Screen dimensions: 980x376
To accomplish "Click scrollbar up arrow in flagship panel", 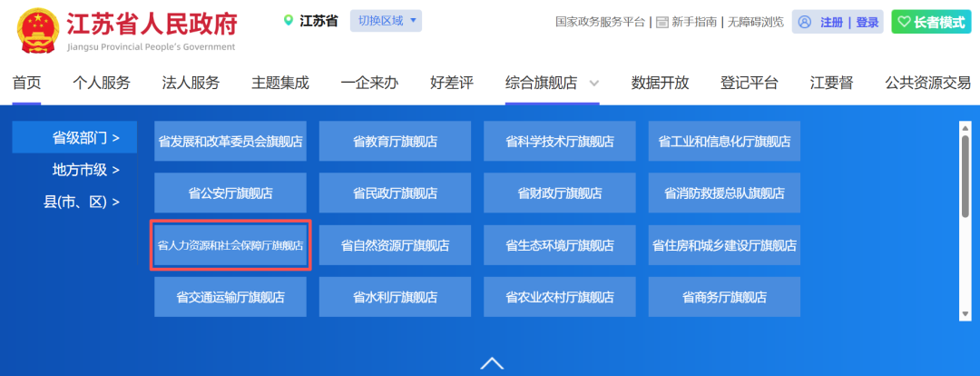I will [965, 128].
